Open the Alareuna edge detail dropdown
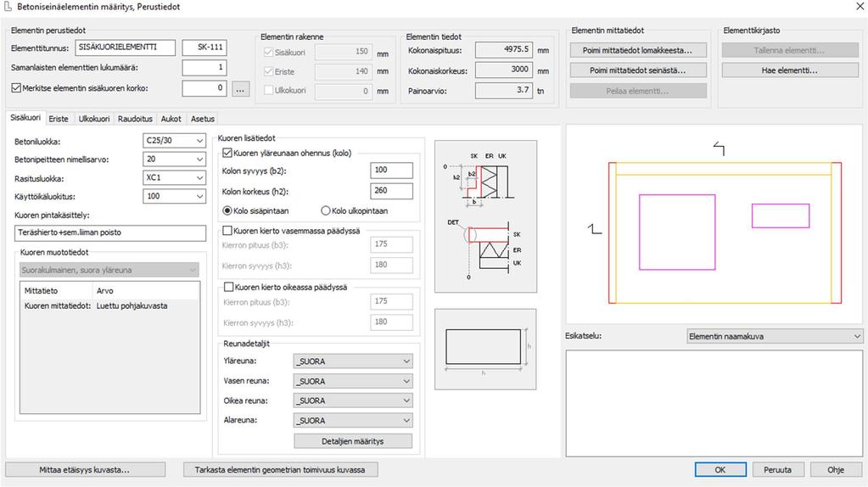This screenshot has height=487, width=868. [x=353, y=421]
